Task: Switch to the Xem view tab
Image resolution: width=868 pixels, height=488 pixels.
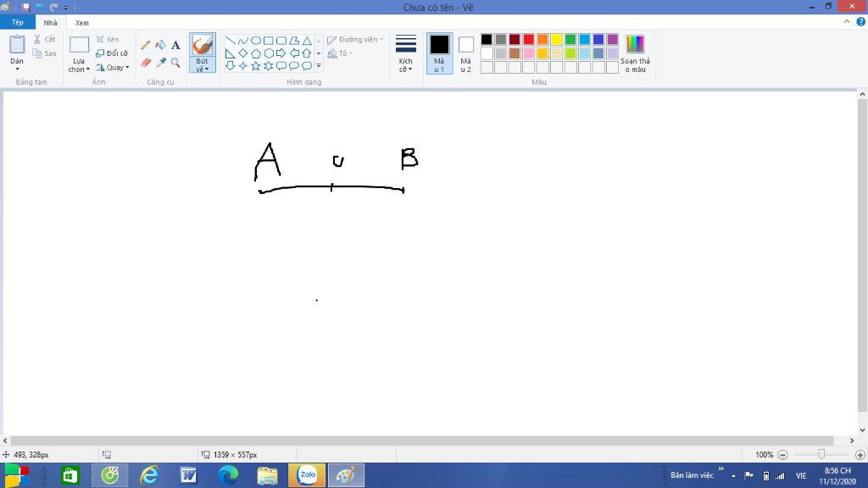Action: click(x=82, y=23)
